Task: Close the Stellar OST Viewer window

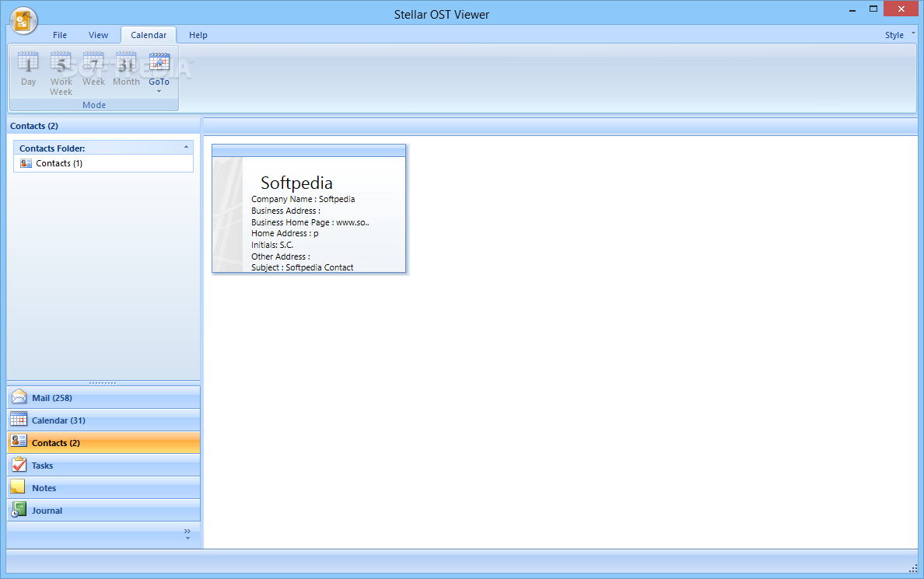Action: (901, 9)
